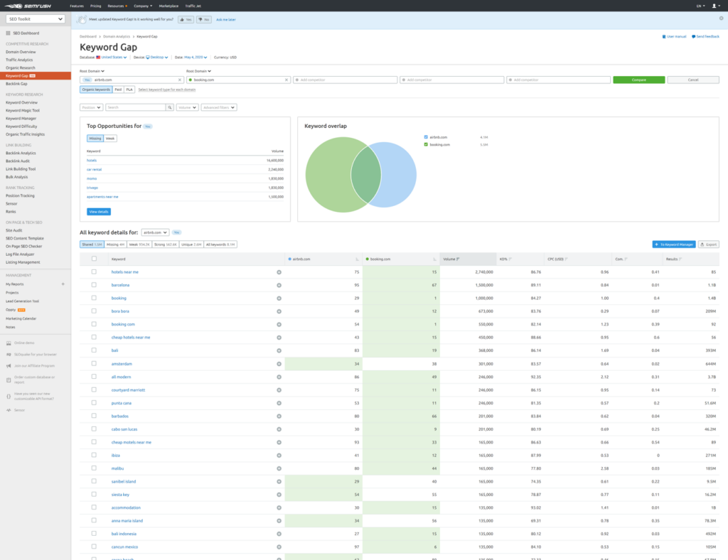Screen dimensions: 728x560
Task: Click the Online demo icon in sidebar
Action: 9,343
